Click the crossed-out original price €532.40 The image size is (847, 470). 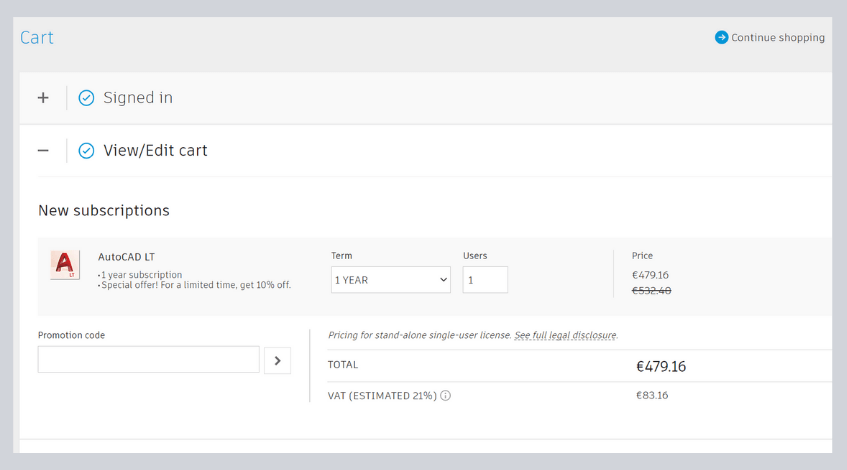coord(653,291)
